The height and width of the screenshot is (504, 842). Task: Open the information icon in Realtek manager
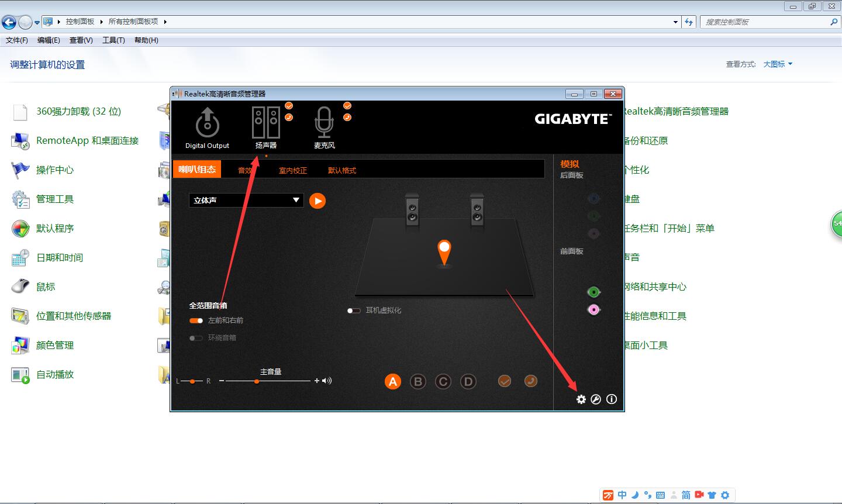coord(612,399)
